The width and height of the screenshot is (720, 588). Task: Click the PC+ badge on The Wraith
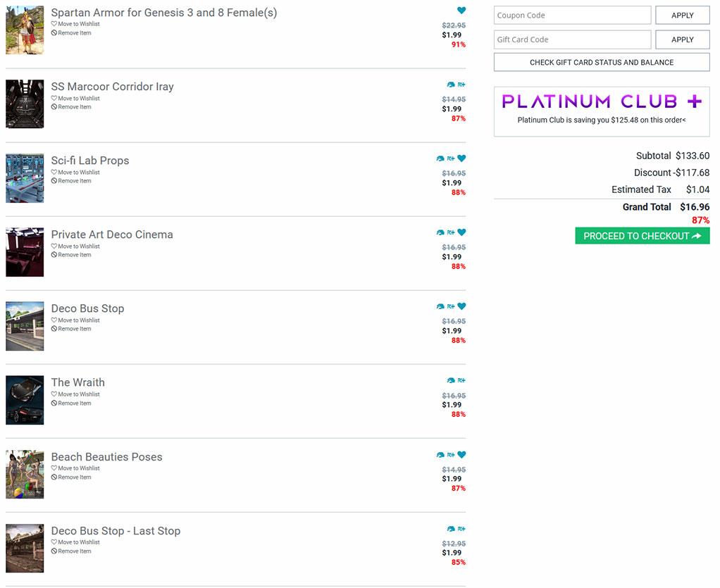point(461,380)
